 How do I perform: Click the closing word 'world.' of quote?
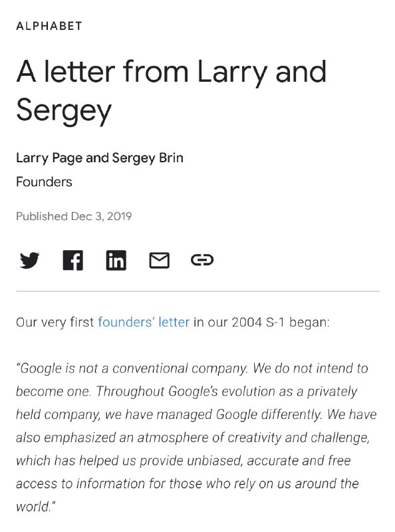36,507
